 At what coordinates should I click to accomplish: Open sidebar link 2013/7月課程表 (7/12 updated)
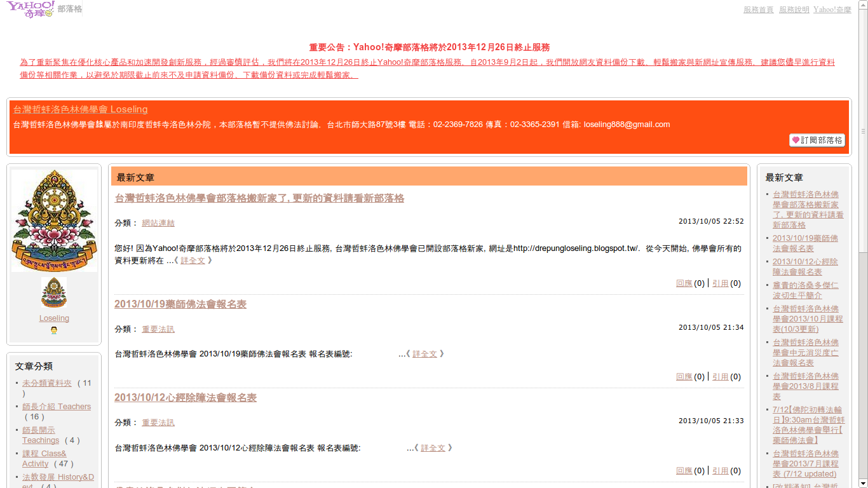point(806,464)
